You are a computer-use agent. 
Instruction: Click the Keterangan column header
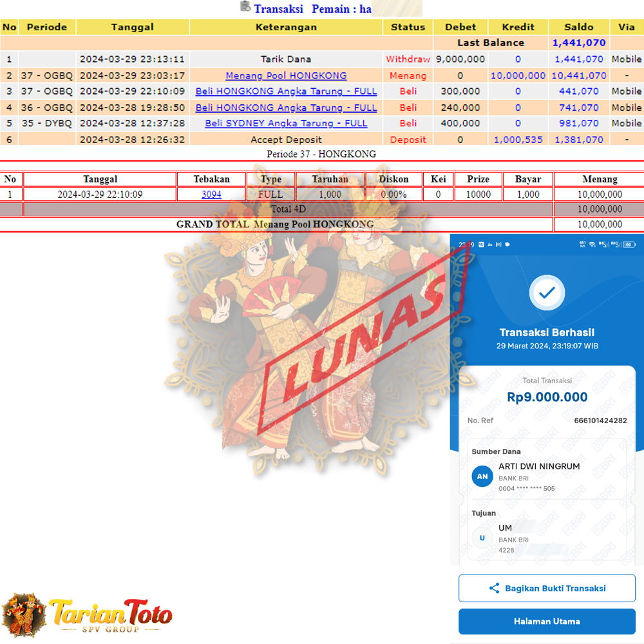pyautogui.click(x=286, y=27)
